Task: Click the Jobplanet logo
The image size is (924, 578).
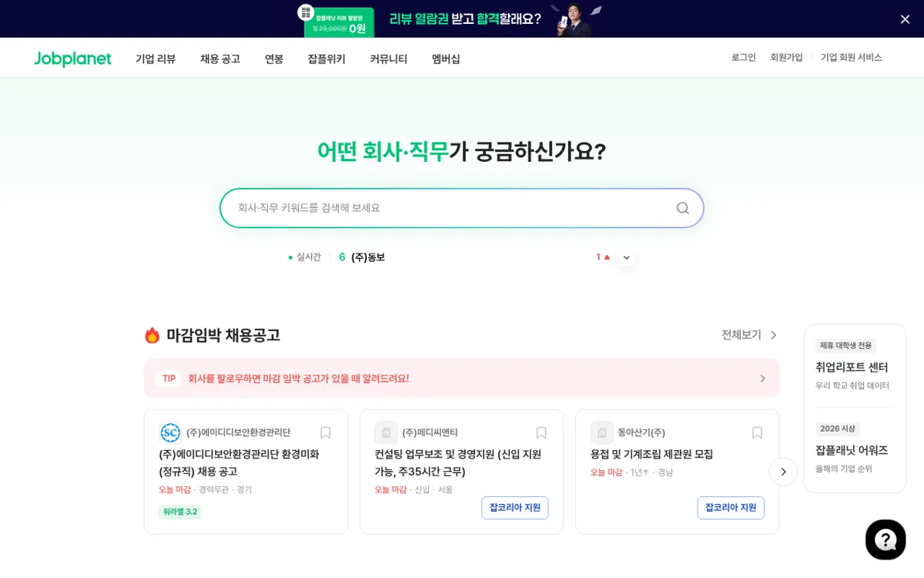Action: (x=73, y=59)
